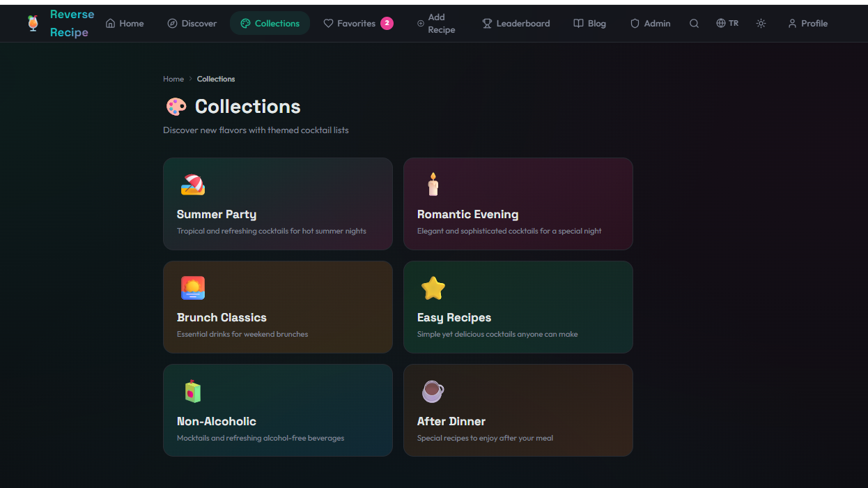Image resolution: width=868 pixels, height=488 pixels.
Task: Click the beach umbrella icon on Summer Party
Action: (x=192, y=183)
